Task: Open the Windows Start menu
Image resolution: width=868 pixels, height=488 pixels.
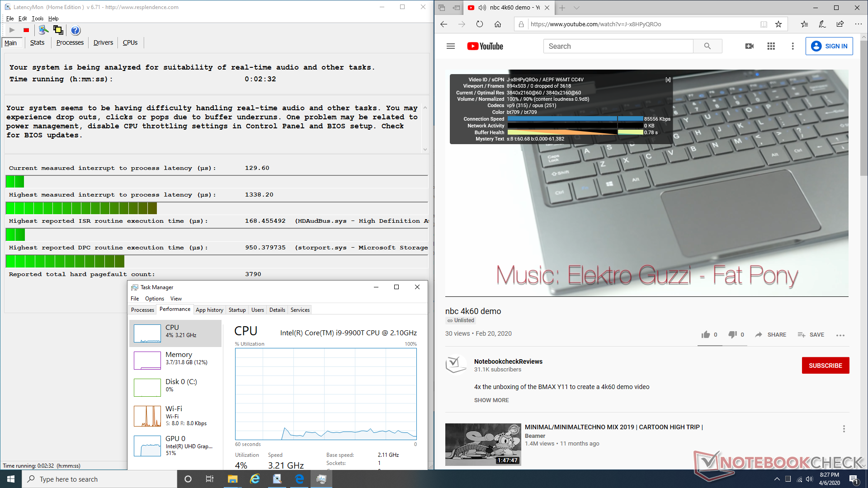Action: (11, 479)
